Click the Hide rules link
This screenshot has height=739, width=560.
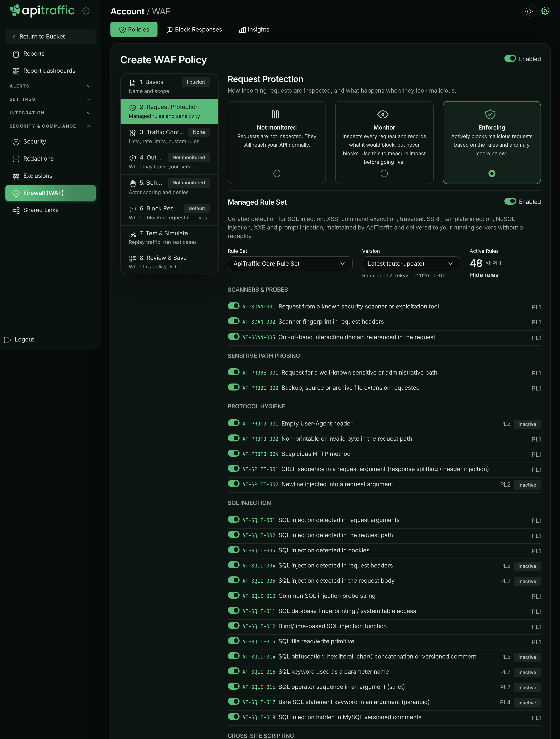[x=484, y=275]
